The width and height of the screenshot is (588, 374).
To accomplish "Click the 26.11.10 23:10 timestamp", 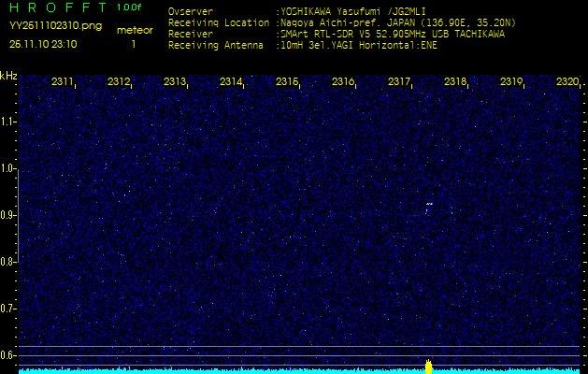I will coord(42,44).
